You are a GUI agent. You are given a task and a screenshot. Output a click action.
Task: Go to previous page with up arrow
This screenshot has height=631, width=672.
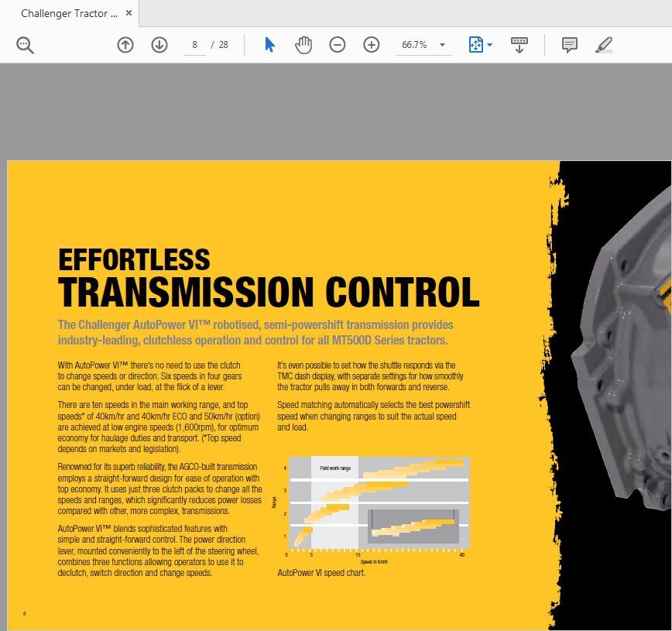pyautogui.click(x=125, y=45)
